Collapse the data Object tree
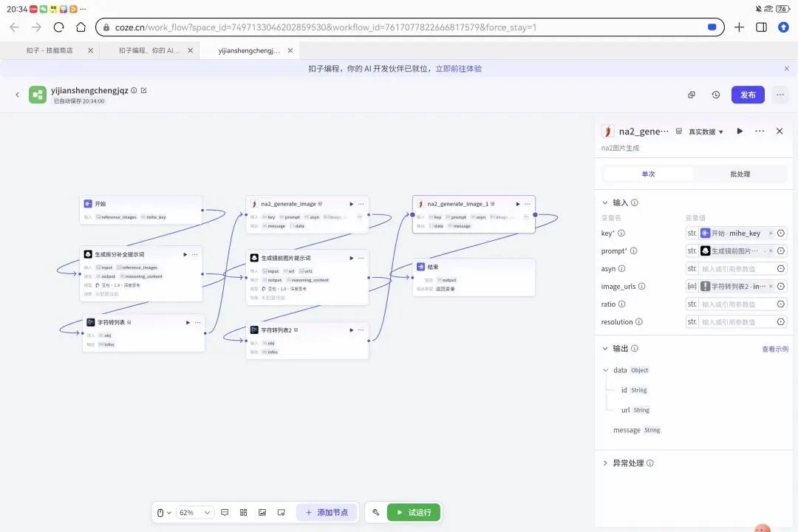 click(606, 370)
